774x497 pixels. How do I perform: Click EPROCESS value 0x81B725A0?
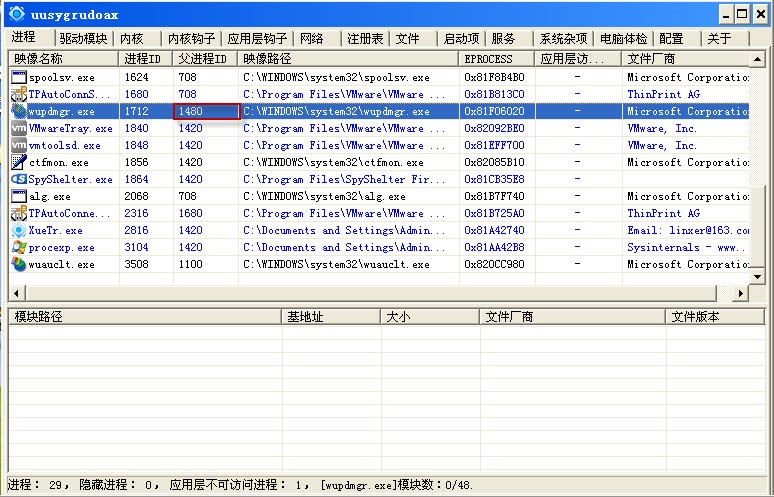pyautogui.click(x=494, y=213)
